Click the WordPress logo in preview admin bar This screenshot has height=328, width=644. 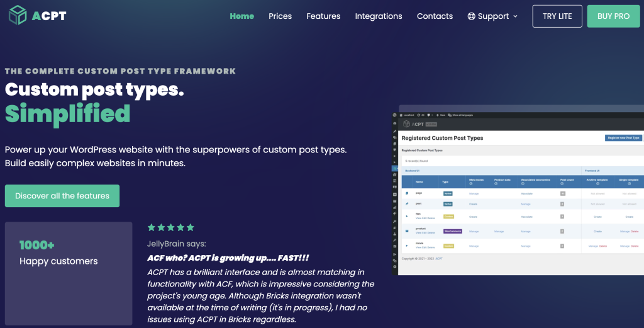coord(395,115)
